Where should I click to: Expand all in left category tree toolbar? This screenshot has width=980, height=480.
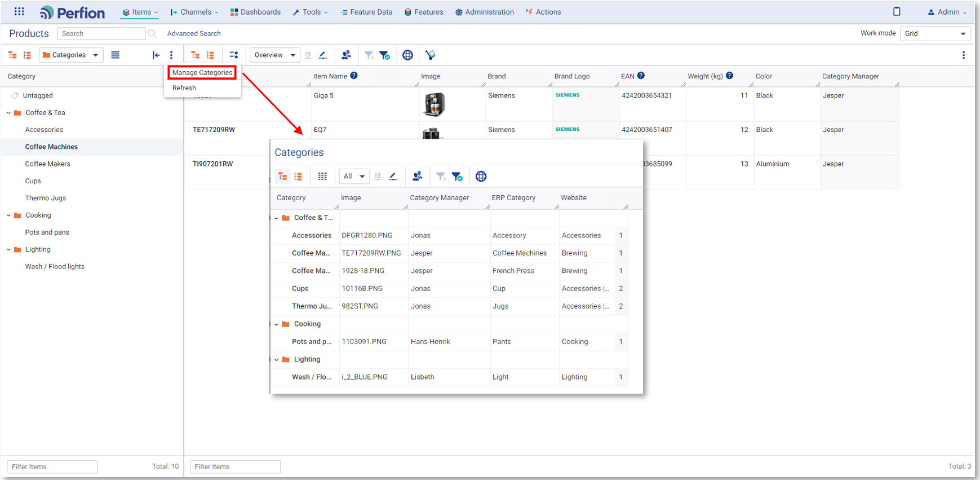12,55
